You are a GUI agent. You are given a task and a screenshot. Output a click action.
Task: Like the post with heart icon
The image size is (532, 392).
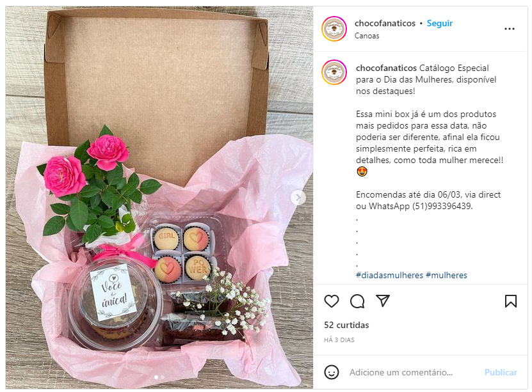tap(332, 301)
